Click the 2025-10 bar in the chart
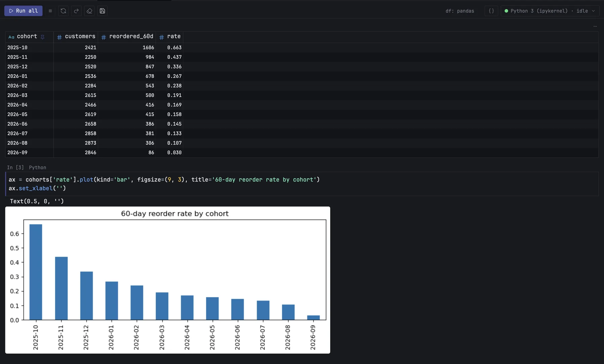This screenshot has height=364, width=604. click(36, 272)
